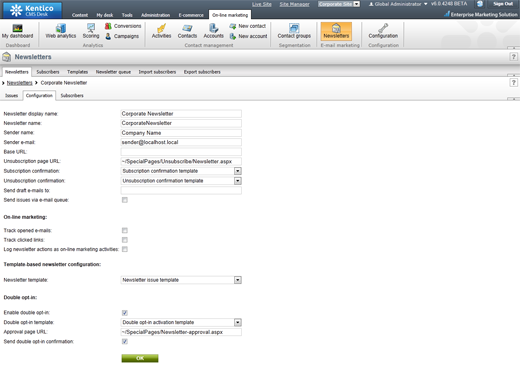Open Newsletter template dropdown
The height and width of the screenshot is (369, 520).
click(x=181, y=280)
